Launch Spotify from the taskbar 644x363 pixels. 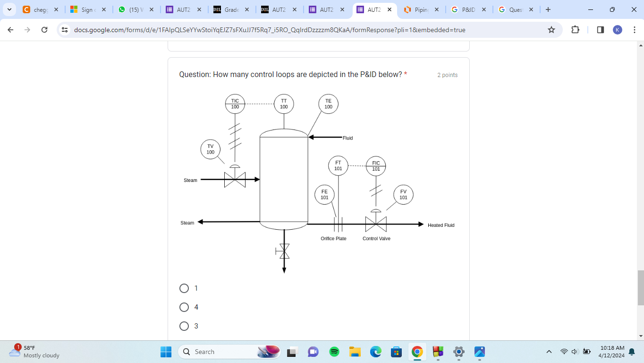(x=334, y=352)
